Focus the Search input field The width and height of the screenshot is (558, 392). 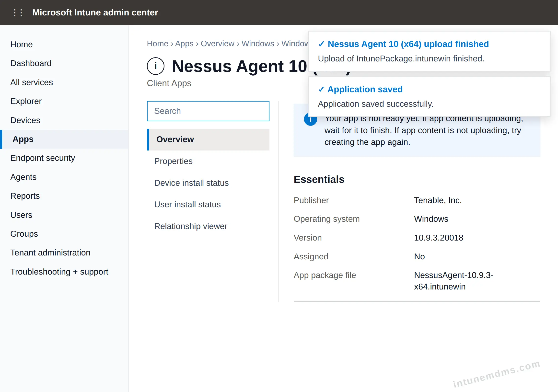(x=208, y=111)
